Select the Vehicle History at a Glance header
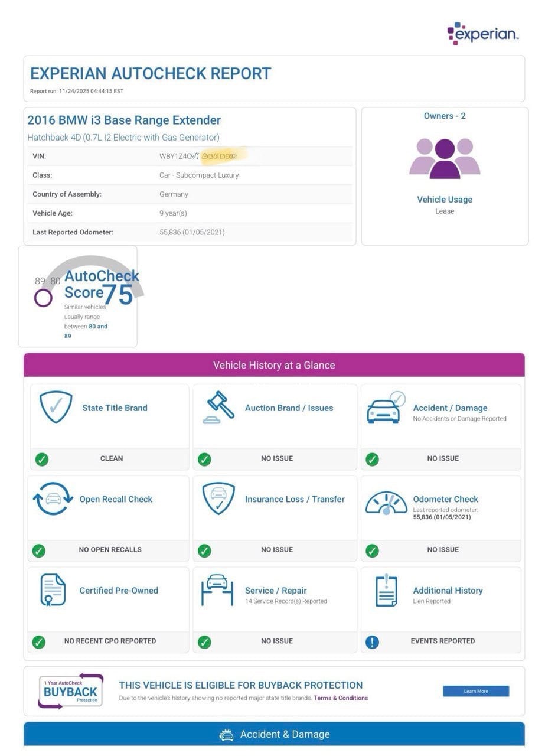The image size is (545, 756). [274, 365]
